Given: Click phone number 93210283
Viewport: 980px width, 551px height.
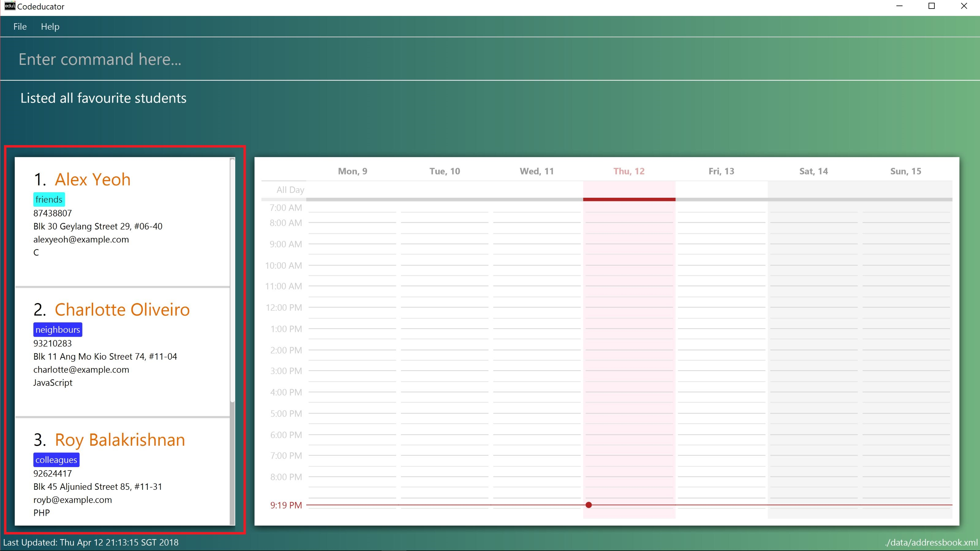Looking at the screenshot, I should click(52, 343).
